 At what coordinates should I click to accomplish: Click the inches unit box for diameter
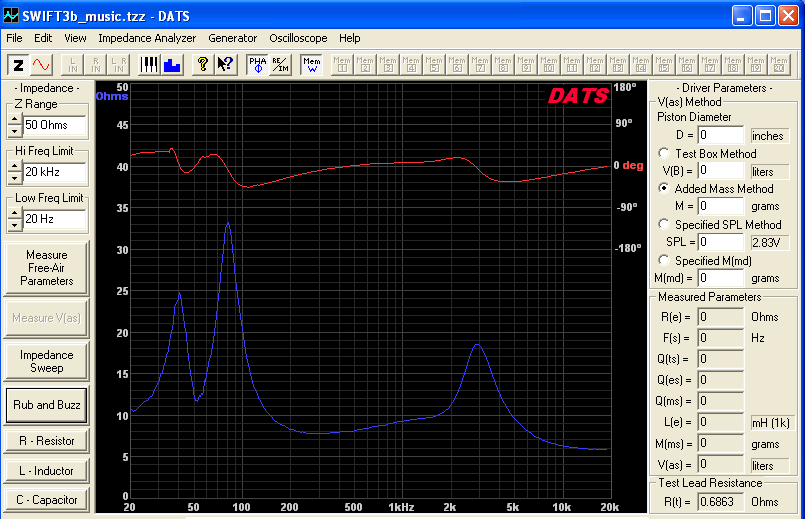(x=770, y=136)
